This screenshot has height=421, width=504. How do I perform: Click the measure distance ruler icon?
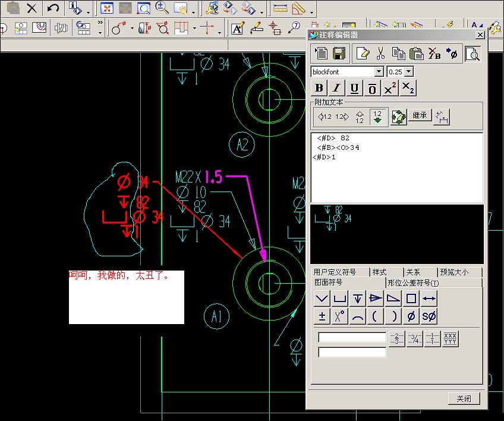pos(280,8)
